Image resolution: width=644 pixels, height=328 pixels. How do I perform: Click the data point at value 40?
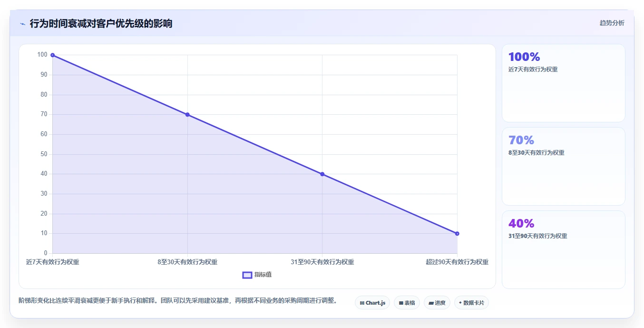tap(322, 174)
